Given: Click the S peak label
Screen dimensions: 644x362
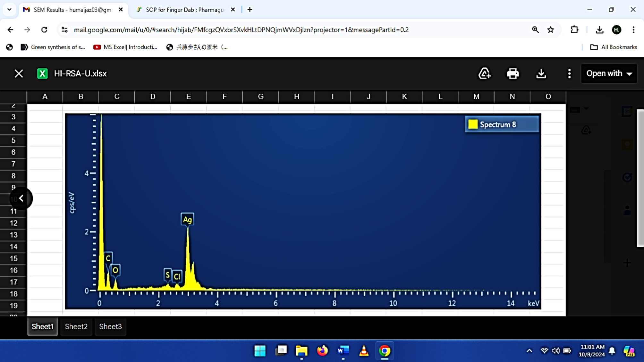Looking at the screenshot, I should pyautogui.click(x=167, y=275).
